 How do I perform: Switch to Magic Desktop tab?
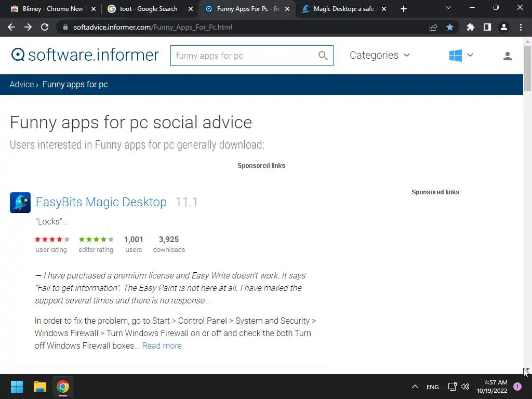[x=343, y=9]
